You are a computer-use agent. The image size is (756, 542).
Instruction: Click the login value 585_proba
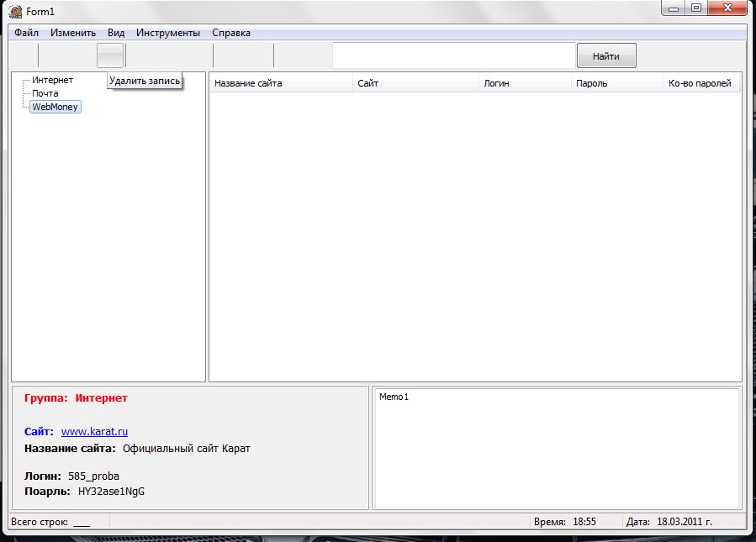93,476
